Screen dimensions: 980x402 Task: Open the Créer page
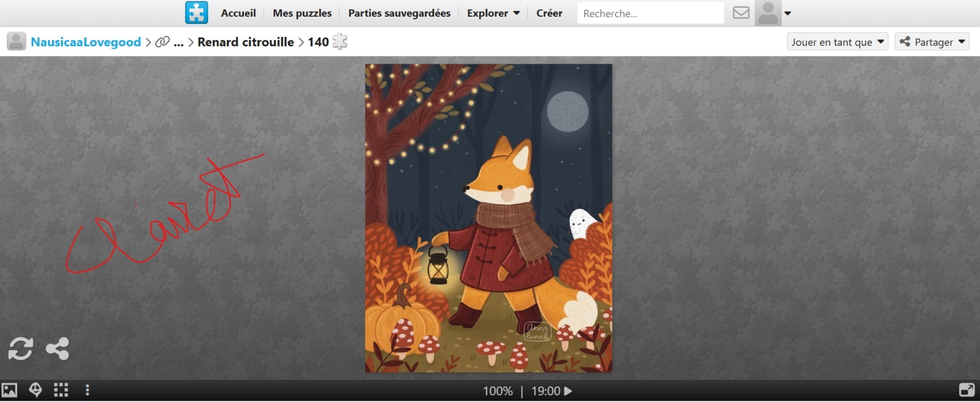[549, 13]
